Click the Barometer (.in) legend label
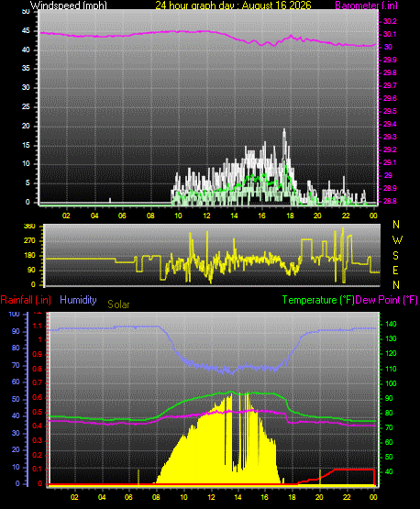 point(366,6)
